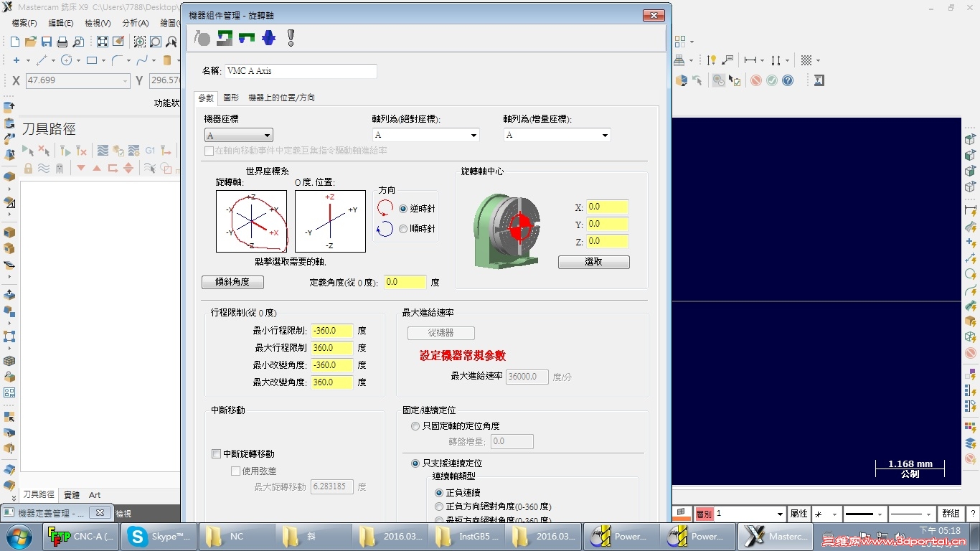This screenshot has width=980, height=551.
Task: Click the Fit to screen icon
Action: pos(103,42)
